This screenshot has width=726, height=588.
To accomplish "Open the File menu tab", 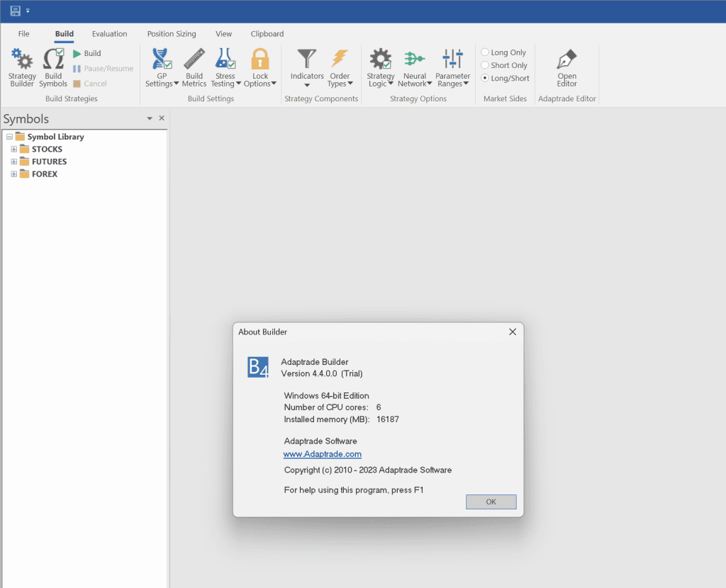I will coord(23,34).
